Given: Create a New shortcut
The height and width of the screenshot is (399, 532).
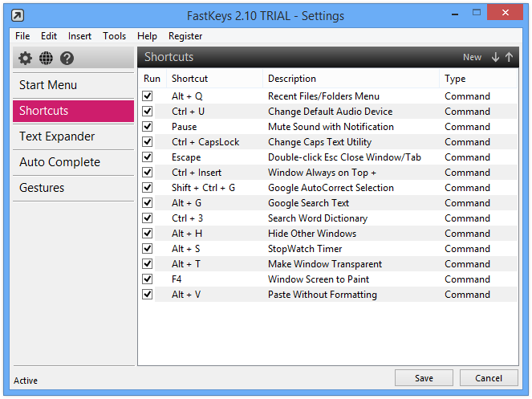Looking at the screenshot, I should (472, 57).
